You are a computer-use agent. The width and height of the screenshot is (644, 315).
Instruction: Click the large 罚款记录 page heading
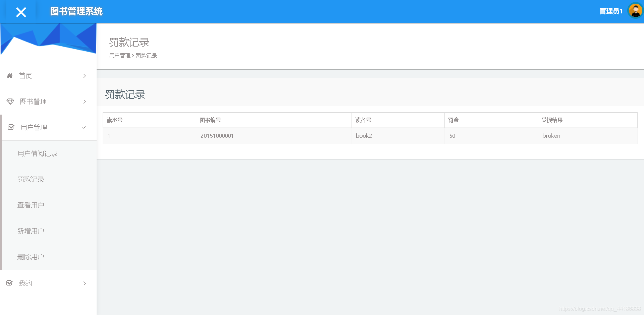point(129,42)
